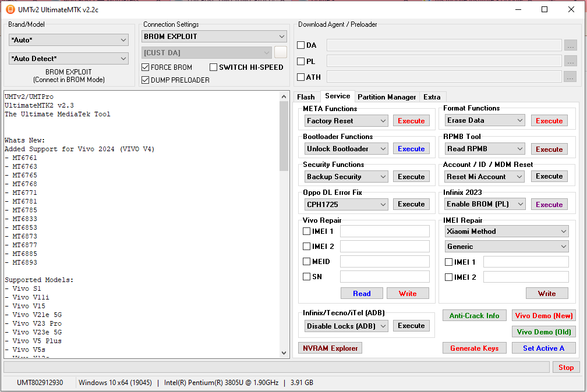
Task: Click Set Active A button
Action: point(544,348)
